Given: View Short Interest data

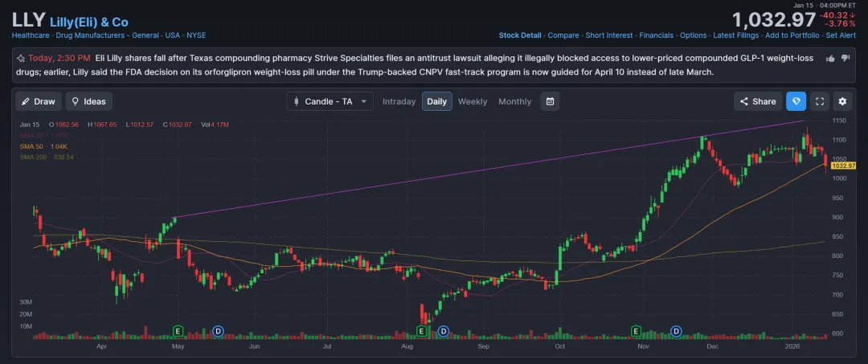Looking at the screenshot, I should [609, 35].
